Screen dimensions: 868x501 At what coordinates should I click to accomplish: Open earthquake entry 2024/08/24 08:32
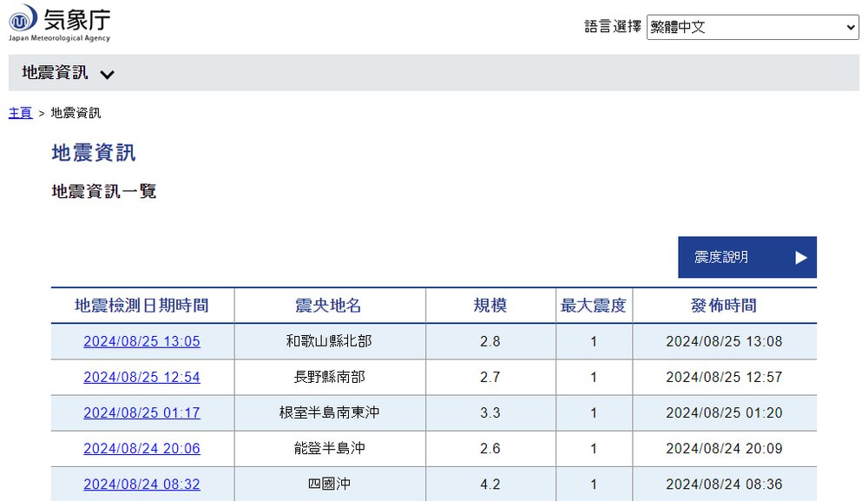(141, 484)
